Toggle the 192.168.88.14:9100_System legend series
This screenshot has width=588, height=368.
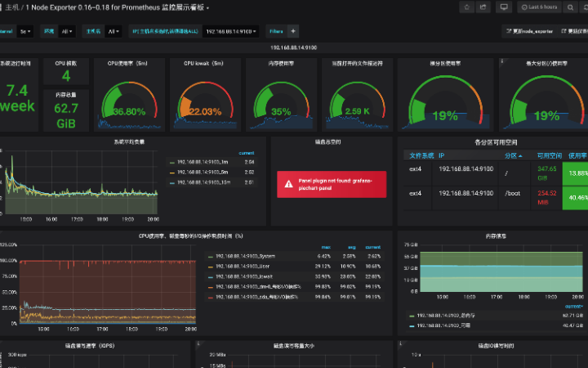(245, 257)
